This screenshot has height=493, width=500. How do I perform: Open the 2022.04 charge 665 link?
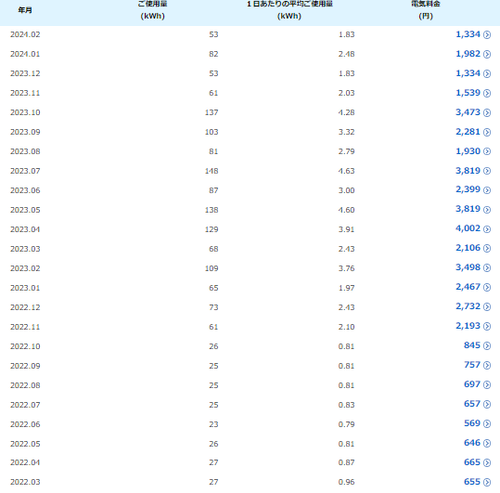coord(472,462)
